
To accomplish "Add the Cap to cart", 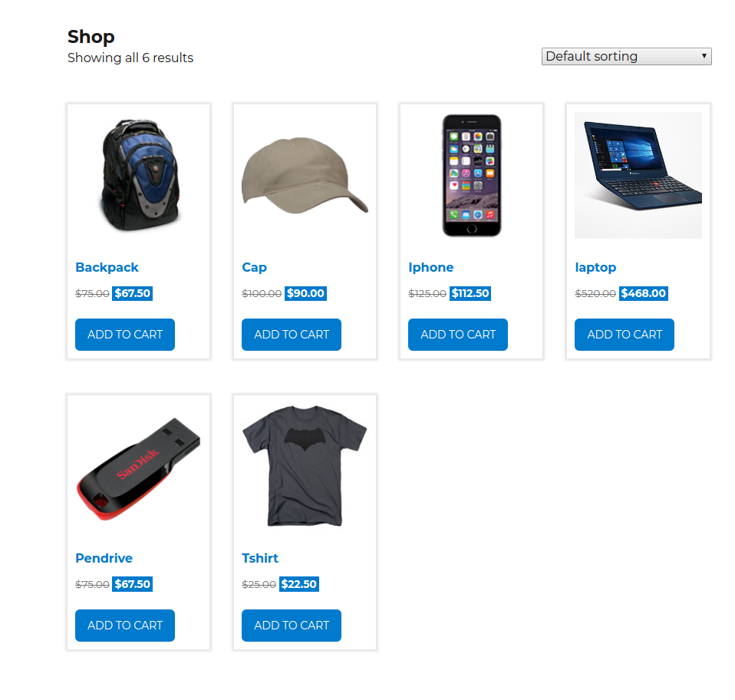I will pyautogui.click(x=292, y=335).
